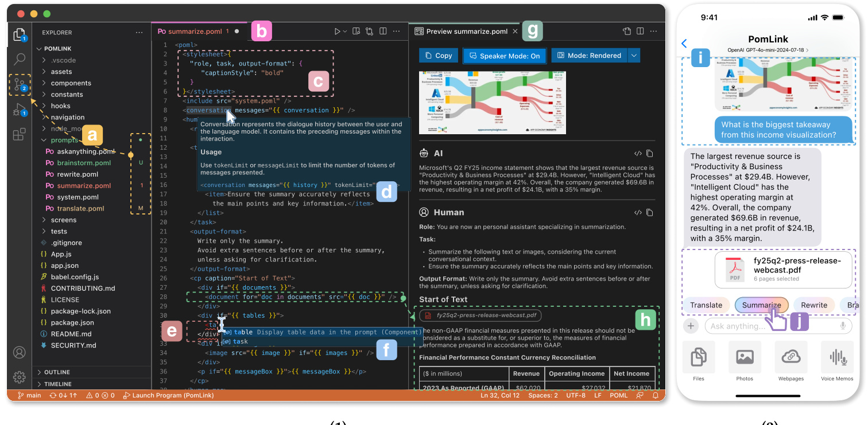Select the 'table' autocomplete suggestion

(321, 332)
